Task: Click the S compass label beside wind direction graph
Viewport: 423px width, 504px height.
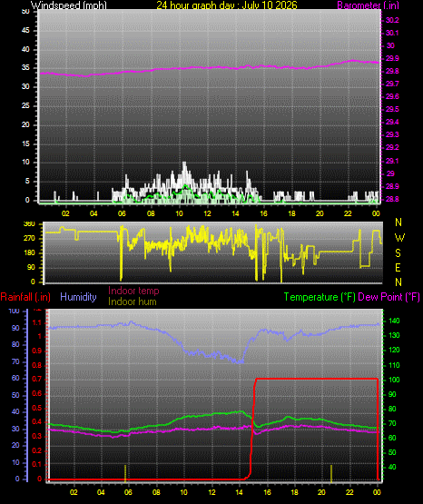Action: [398, 253]
